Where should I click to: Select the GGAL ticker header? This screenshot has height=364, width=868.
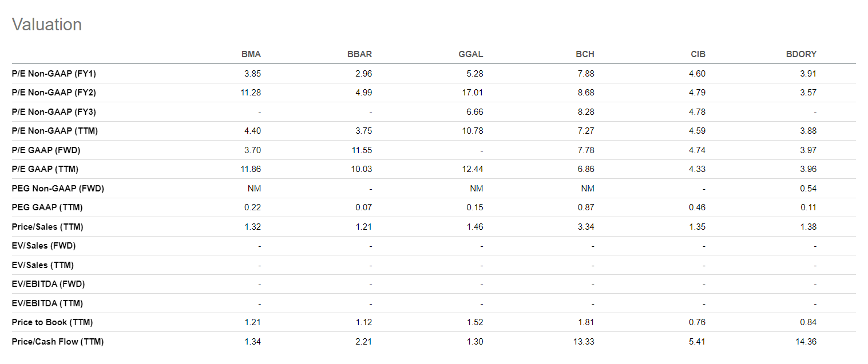click(x=470, y=54)
